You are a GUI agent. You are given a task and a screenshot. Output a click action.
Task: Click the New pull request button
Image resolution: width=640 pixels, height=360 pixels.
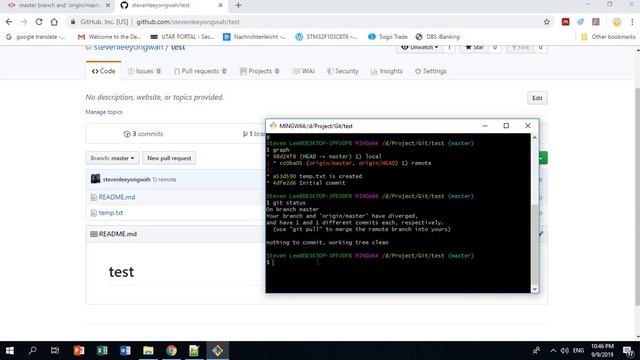tap(169, 158)
